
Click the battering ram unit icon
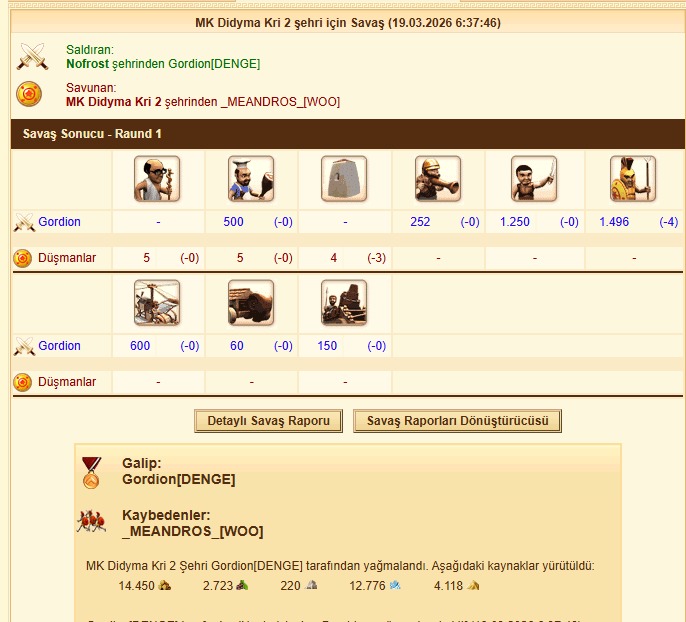click(x=251, y=303)
